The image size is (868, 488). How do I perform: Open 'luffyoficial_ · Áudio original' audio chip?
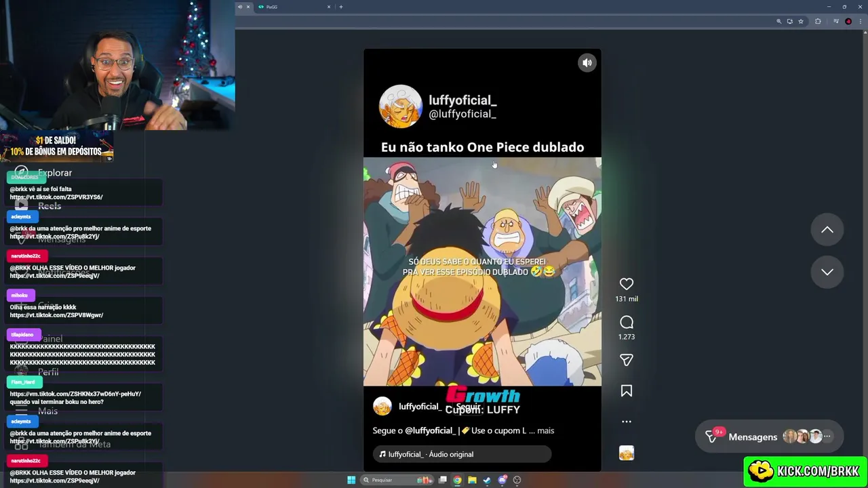pos(462,454)
